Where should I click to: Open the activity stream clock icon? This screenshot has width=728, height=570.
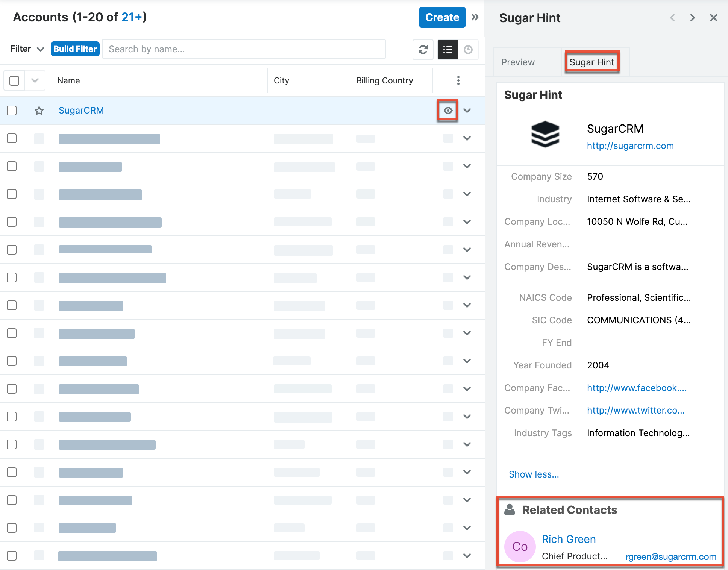[x=468, y=50]
